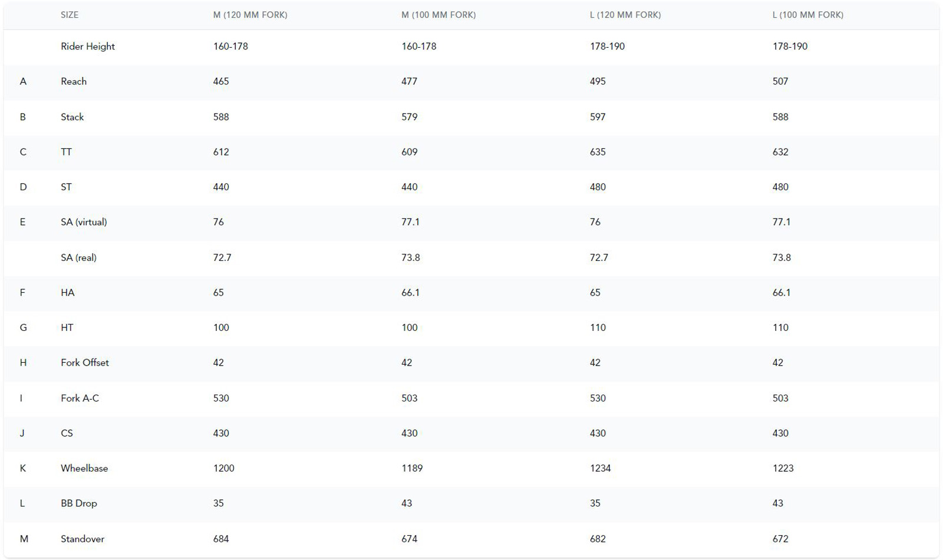
Task: Click the 674 standover value
Action: tap(409, 539)
